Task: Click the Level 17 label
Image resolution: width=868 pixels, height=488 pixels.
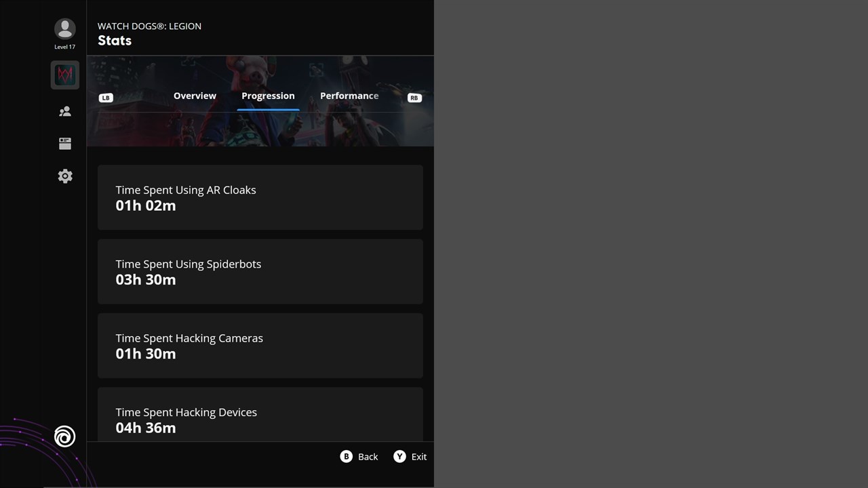Action: 65,47
